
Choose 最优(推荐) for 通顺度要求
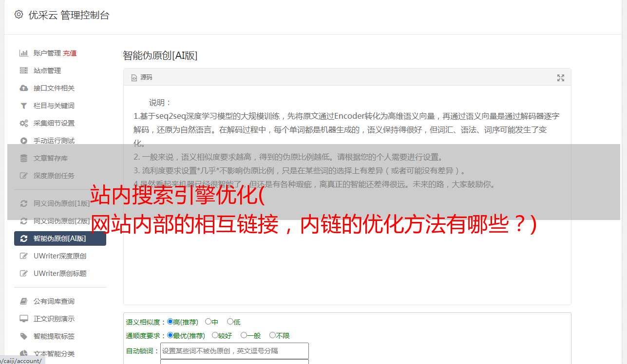click(170, 335)
